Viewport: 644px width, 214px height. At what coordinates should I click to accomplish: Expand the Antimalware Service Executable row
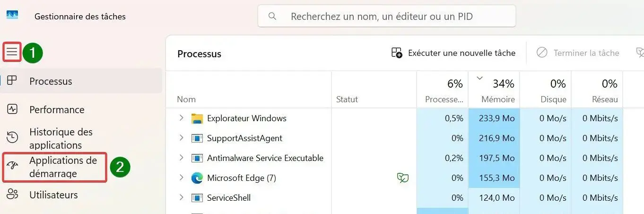181,158
